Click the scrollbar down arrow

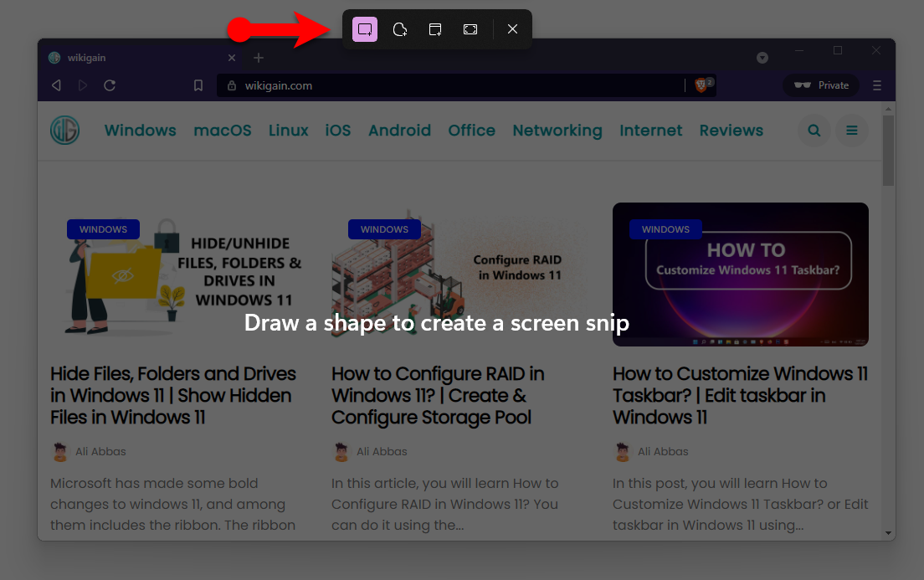click(888, 533)
